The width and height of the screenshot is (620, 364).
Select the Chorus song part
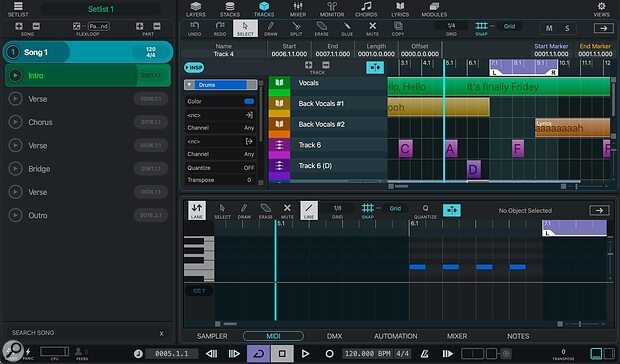pyautogui.click(x=88, y=122)
